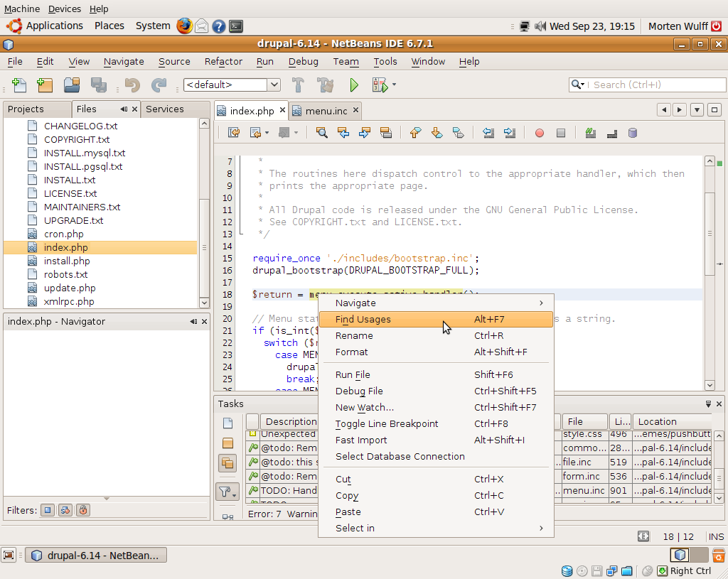728x579 pixels.
Task: Toggle the Non-Public Members lock filter
Action: 82,510
